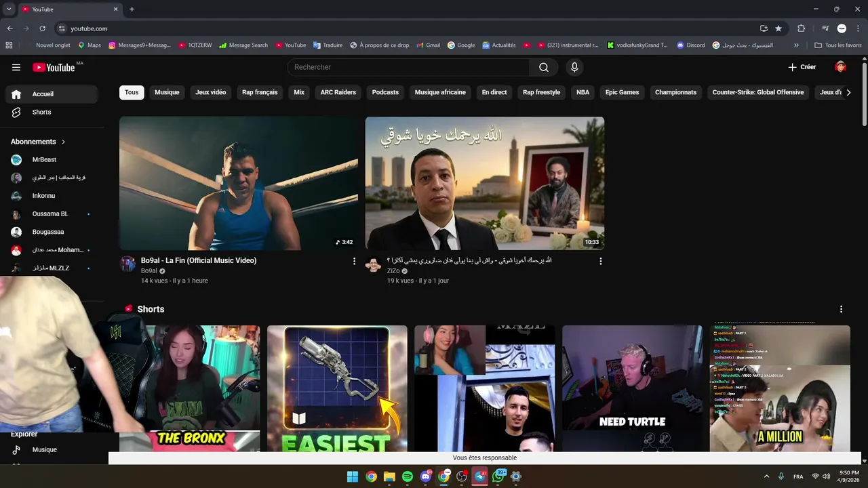868x488 pixels.
Task: Open the Maps bookmark
Action: click(90, 45)
